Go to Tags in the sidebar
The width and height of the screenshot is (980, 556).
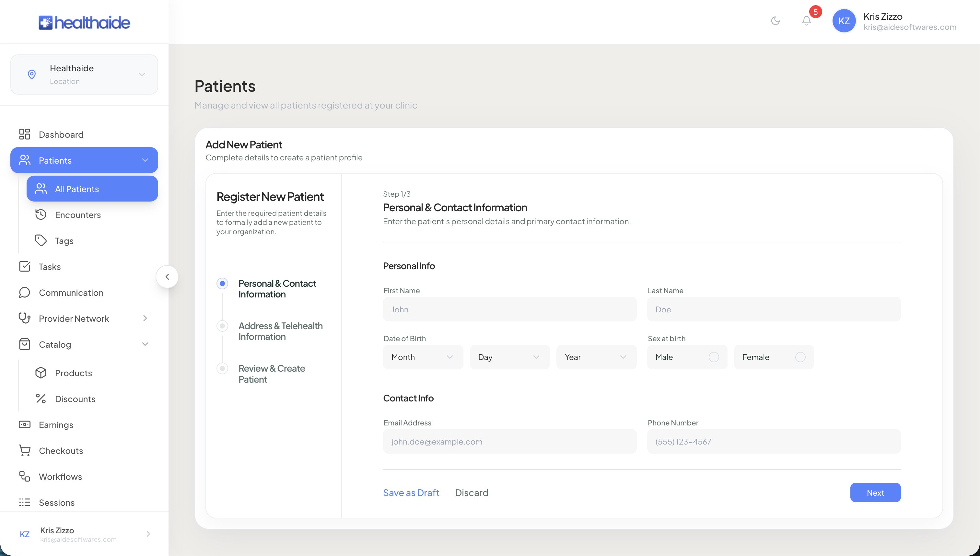click(92, 240)
